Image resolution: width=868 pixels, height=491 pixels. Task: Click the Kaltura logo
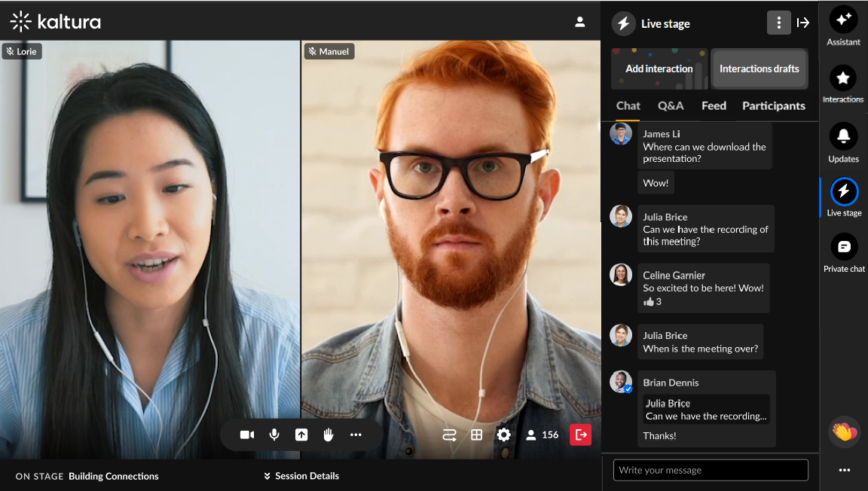coord(55,22)
